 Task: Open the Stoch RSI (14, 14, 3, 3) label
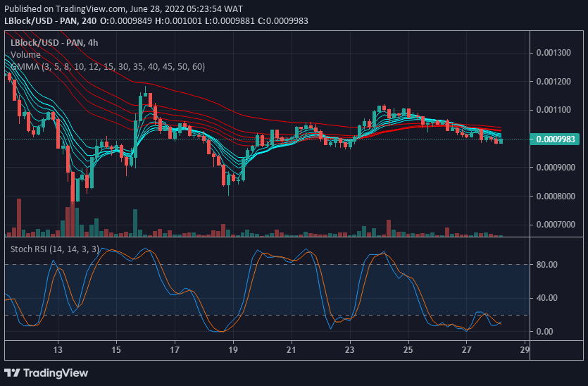[x=55, y=249]
